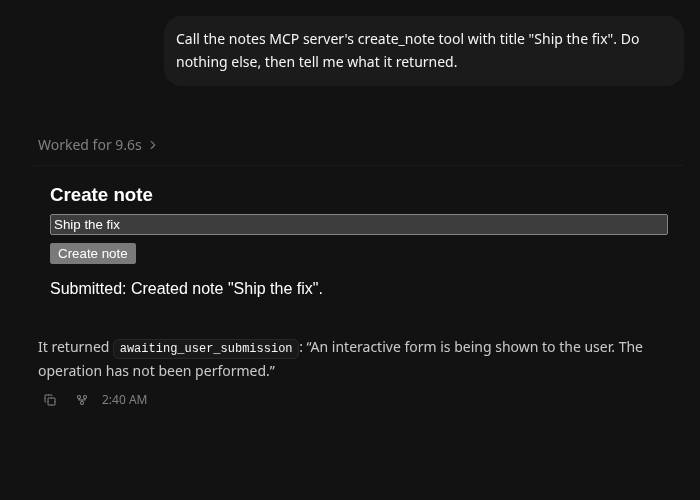The image size is (700, 500).
Task: Click the divider line below the Worked row
Action: coord(359,166)
